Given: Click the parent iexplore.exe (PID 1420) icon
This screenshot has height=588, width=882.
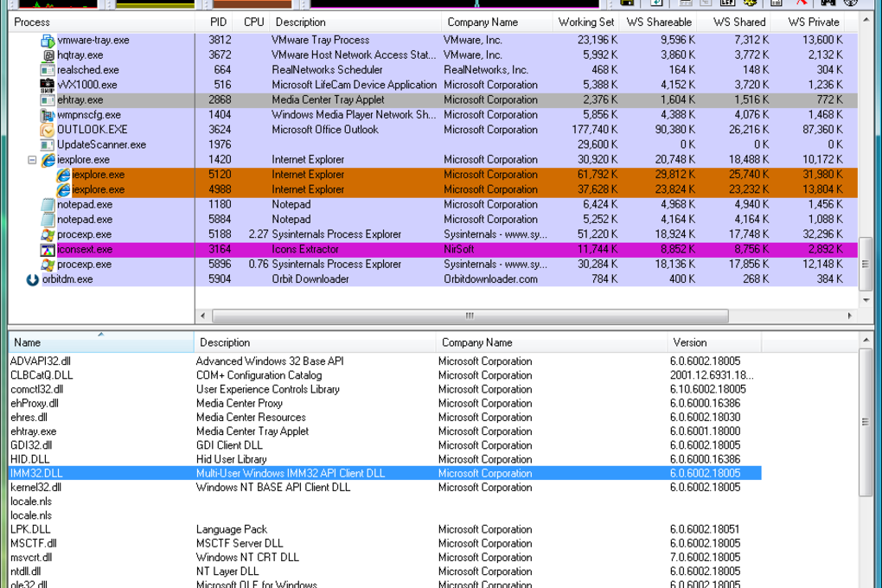Looking at the screenshot, I should point(48,160).
